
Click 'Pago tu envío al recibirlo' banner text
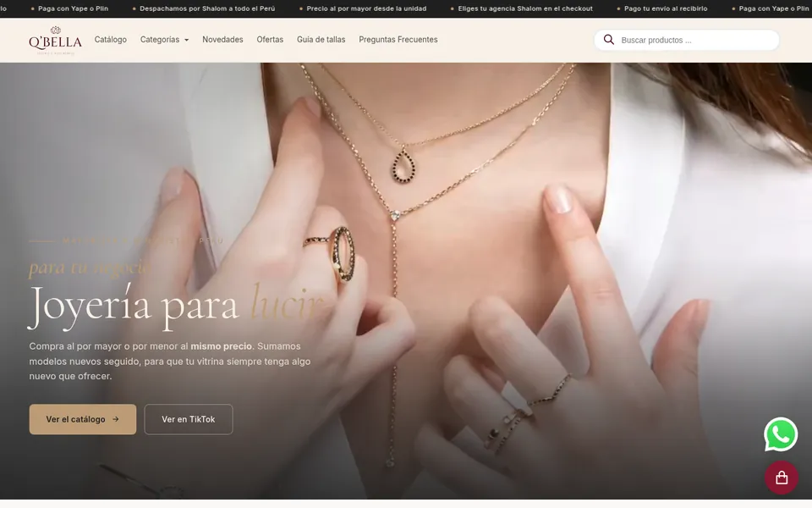[666, 8]
